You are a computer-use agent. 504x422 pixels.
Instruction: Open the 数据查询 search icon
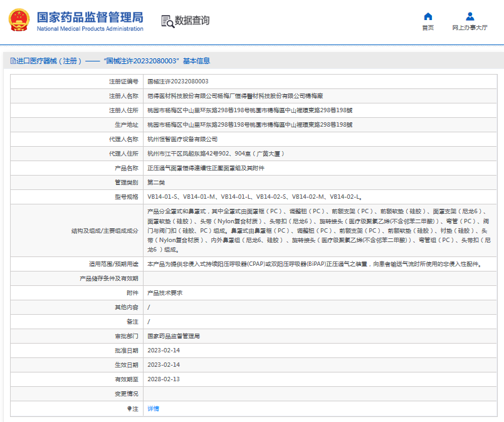(x=167, y=21)
